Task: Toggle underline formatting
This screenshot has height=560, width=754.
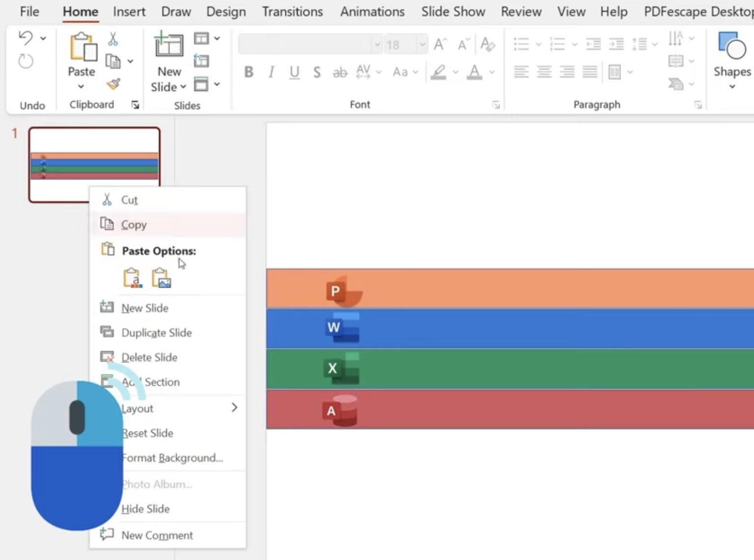Action: click(294, 72)
